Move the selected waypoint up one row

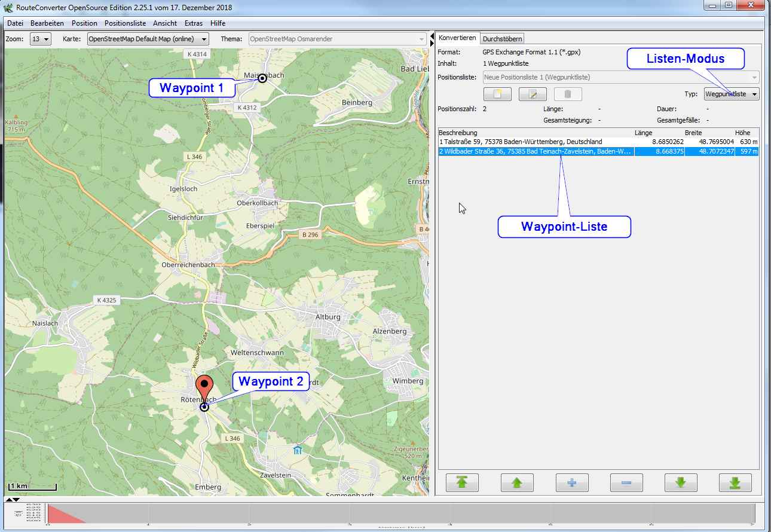(517, 482)
